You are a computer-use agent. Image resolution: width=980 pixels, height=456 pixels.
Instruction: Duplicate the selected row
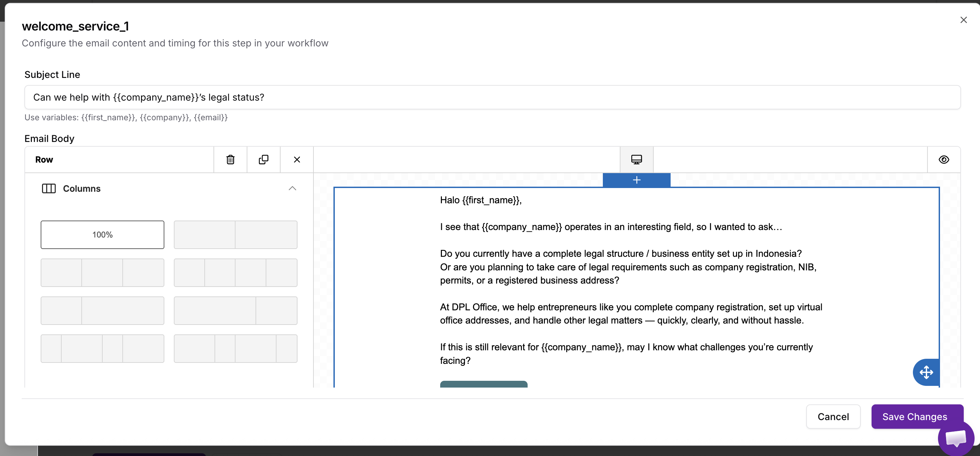click(263, 160)
